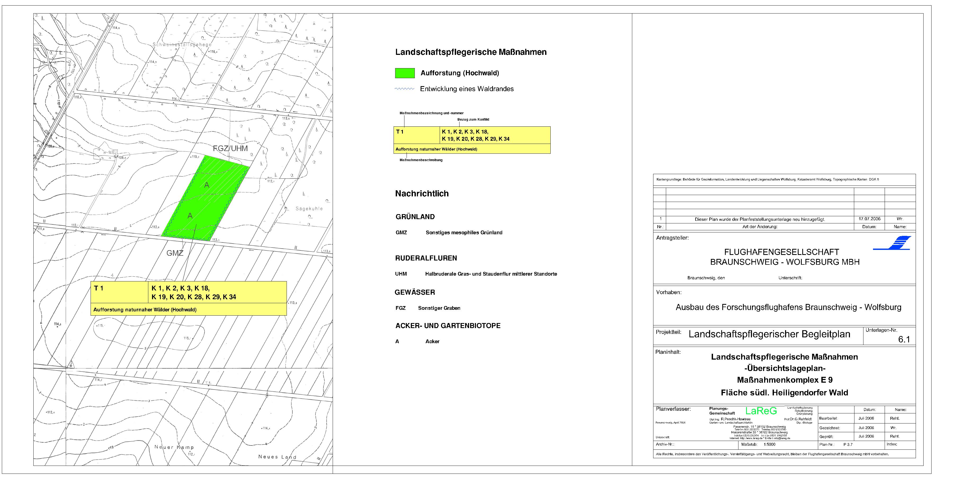Click the 'Gezeichnet:' row label

829,428
